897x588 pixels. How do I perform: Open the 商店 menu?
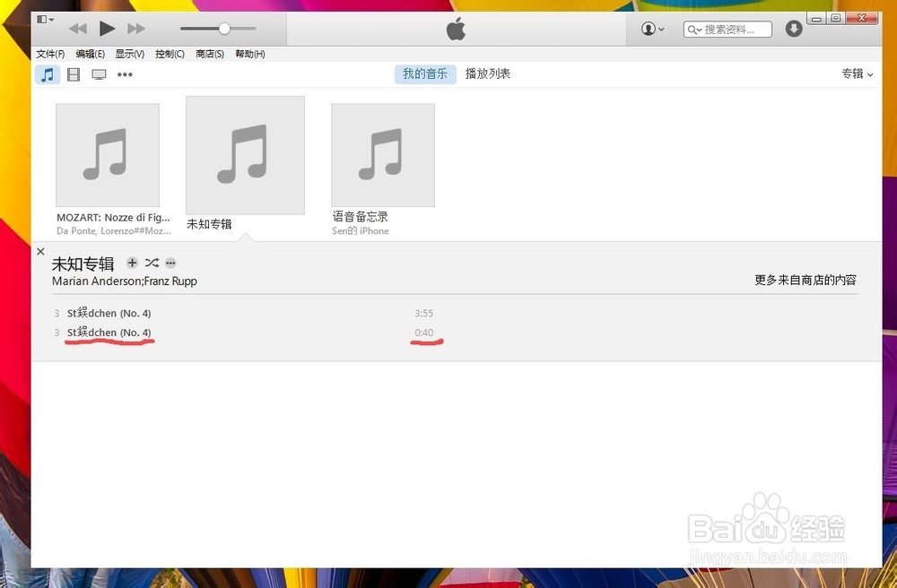[209, 53]
